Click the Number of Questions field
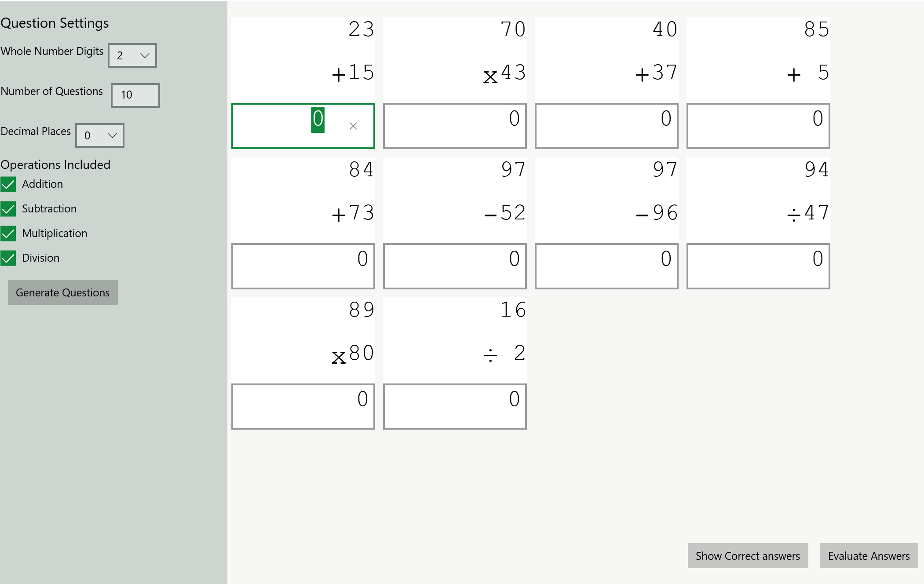Image resolution: width=924 pixels, height=584 pixels. pyautogui.click(x=135, y=95)
